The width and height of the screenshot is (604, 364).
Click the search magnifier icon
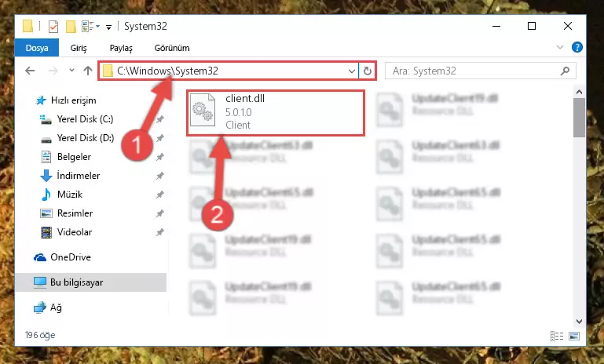click(x=565, y=71)
